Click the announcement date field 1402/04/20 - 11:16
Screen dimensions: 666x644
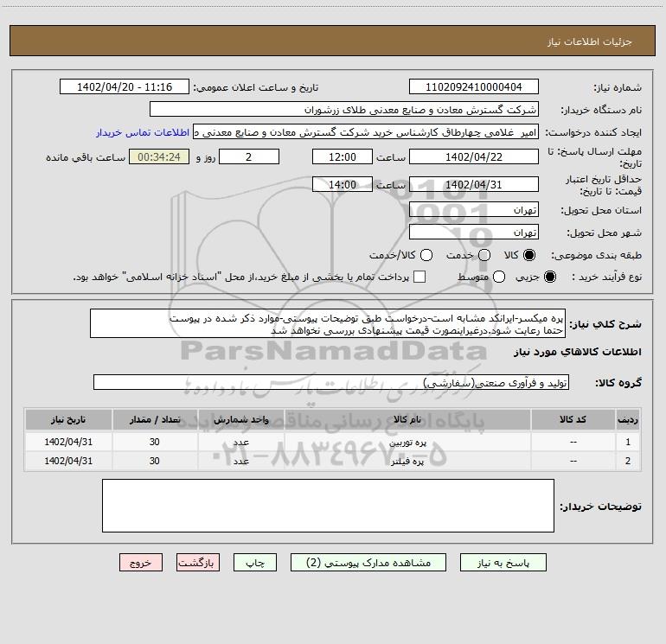click(125, 87)
